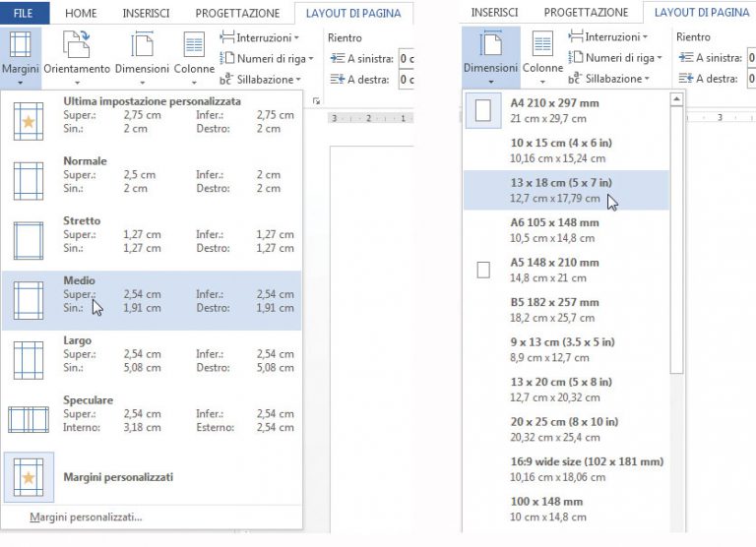
Task: Click A destra indent field in left ribbon
Action: point(406,80)
